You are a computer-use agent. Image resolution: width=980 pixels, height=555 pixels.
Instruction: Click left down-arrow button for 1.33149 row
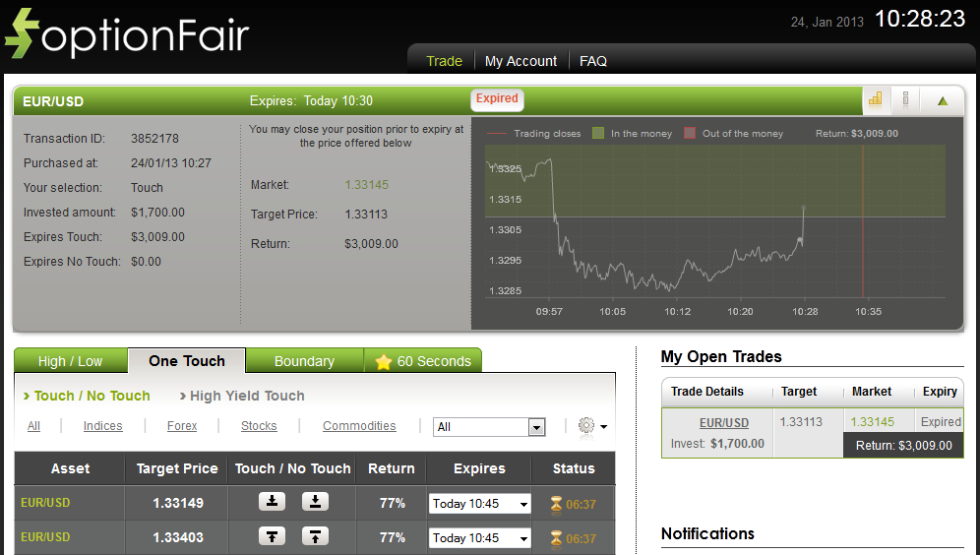[273, 502]
